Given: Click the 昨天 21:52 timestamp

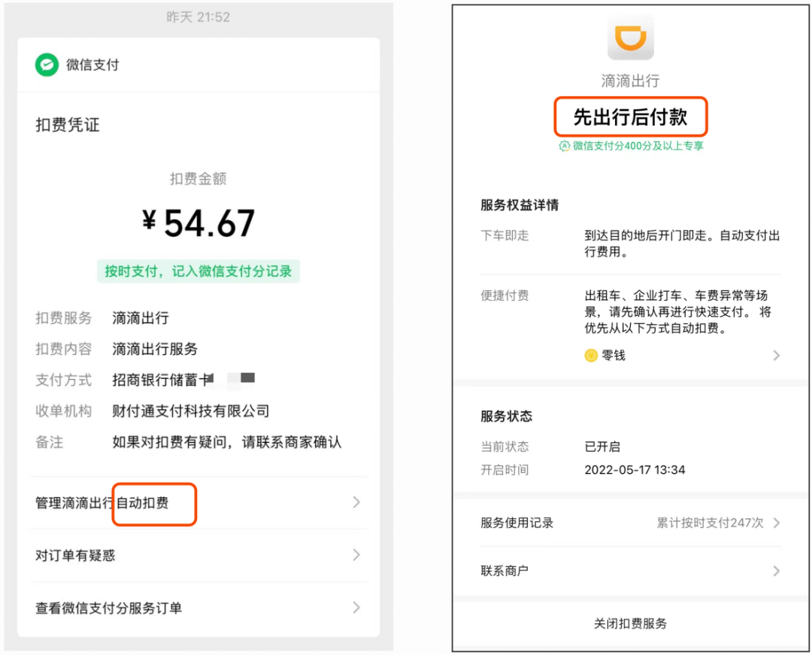Looking at the screenshot, I should [x=199, y=17].
